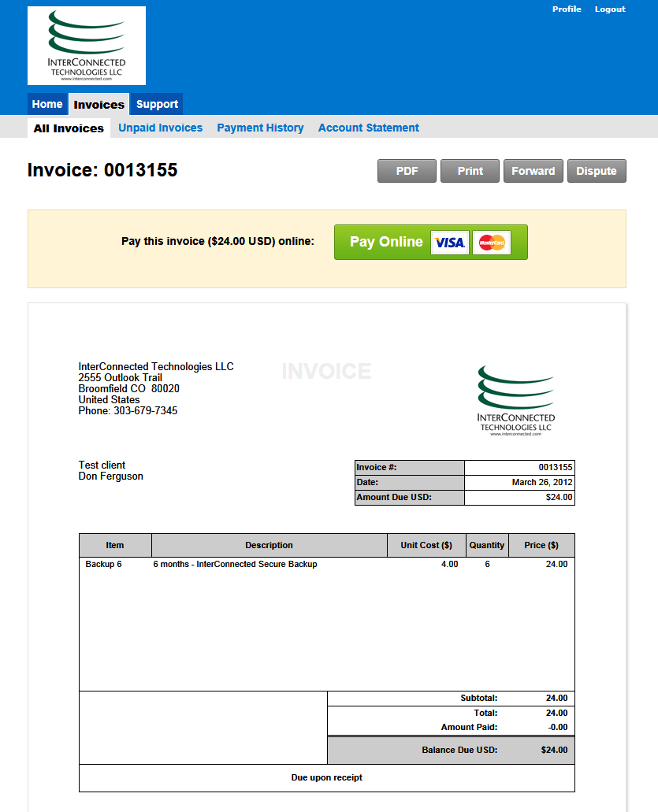Select the All Invoices sub-tab

click(x=69, y=128)
